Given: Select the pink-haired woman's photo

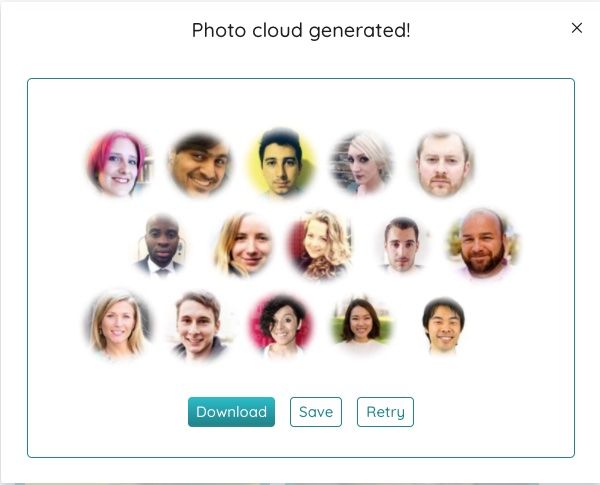Looking at the screenshot, I should click(x=119, y=164).
